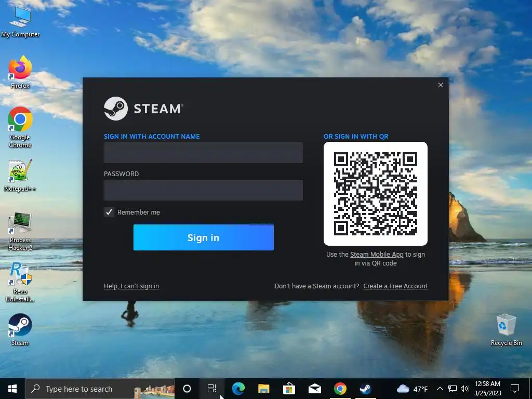
Task: Open File Explorer from taskbar
Action: 263,389
